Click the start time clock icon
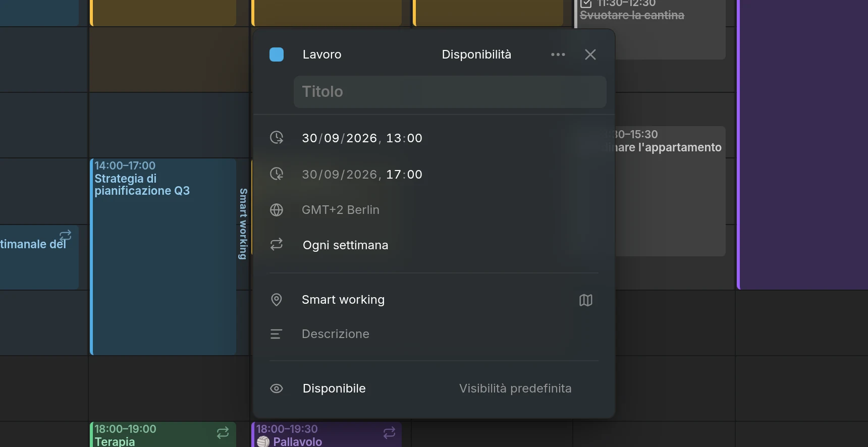 pos(277,137)
